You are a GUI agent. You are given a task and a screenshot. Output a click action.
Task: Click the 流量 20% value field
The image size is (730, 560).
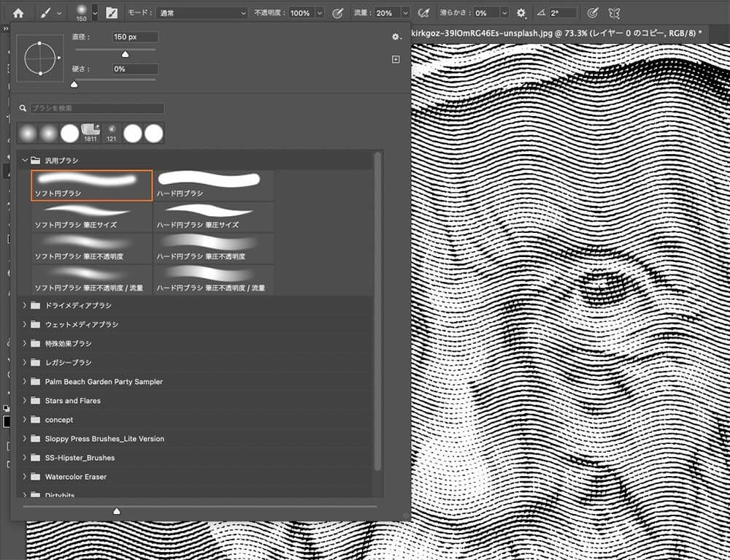[x=385, y=13]
